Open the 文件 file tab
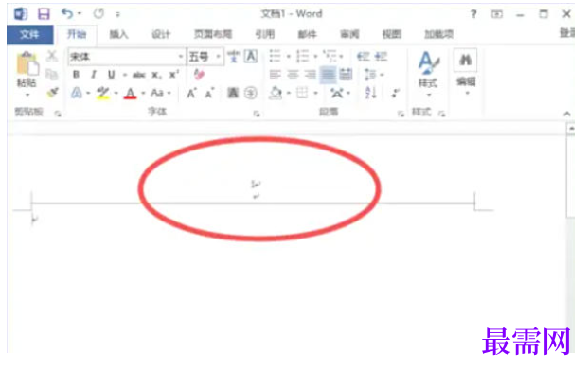 pyautogui.click(x=29, y=34)
